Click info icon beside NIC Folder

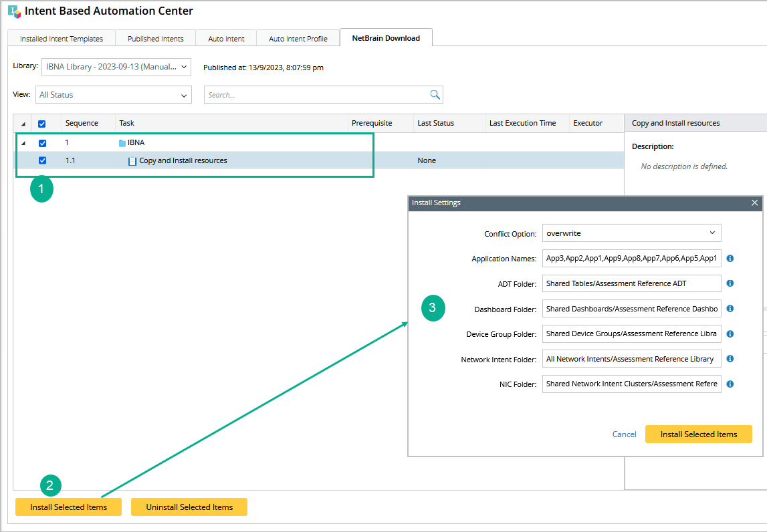pos(730,384)
